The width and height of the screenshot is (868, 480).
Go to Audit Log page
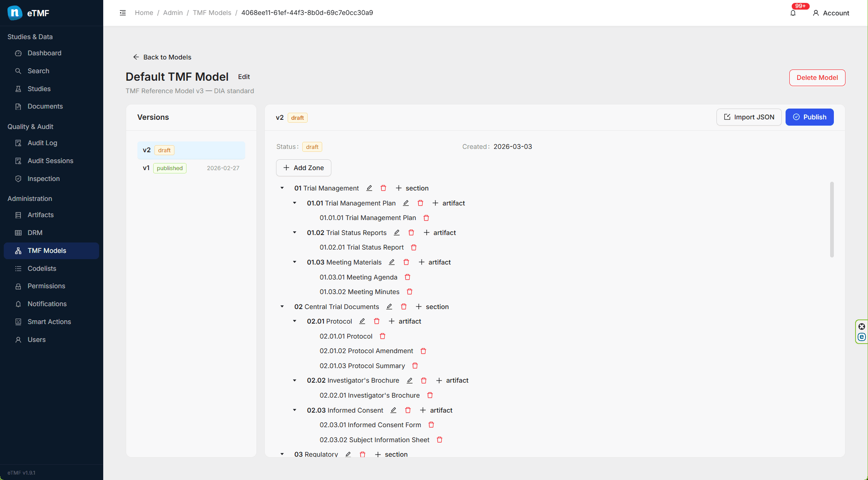click(x=51, y=143)
